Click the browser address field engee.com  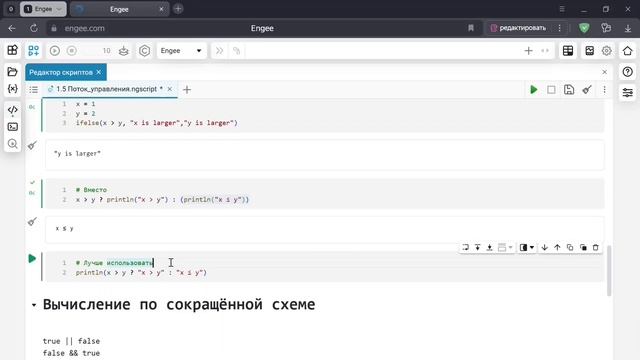pos(84,28)
